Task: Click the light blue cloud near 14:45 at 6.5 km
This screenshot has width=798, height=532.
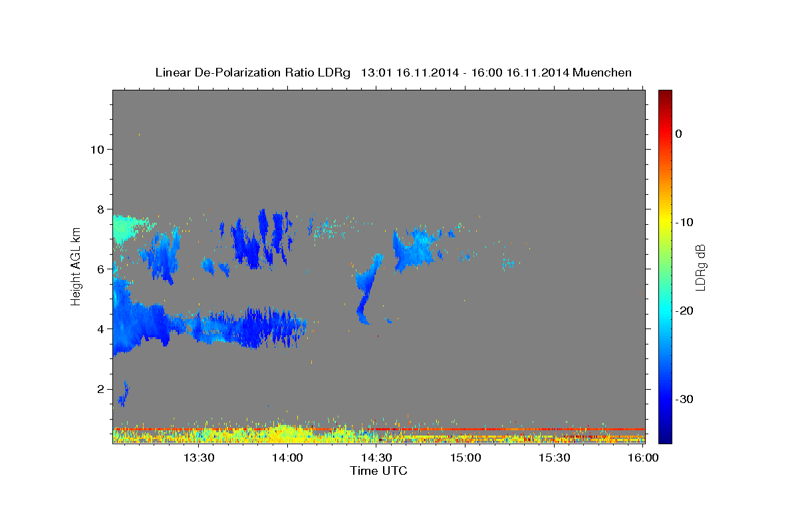Action: tap(416, 247)
